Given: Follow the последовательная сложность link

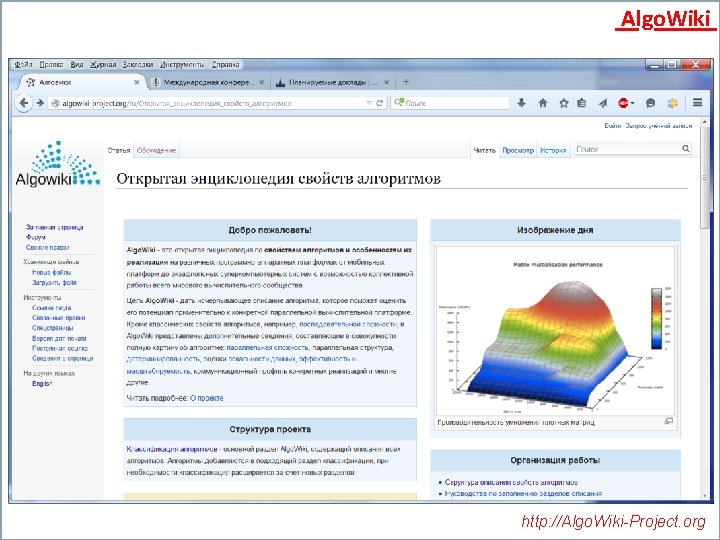Looking at the screenshot, I should pyautogui.click(x=348, y=324).
